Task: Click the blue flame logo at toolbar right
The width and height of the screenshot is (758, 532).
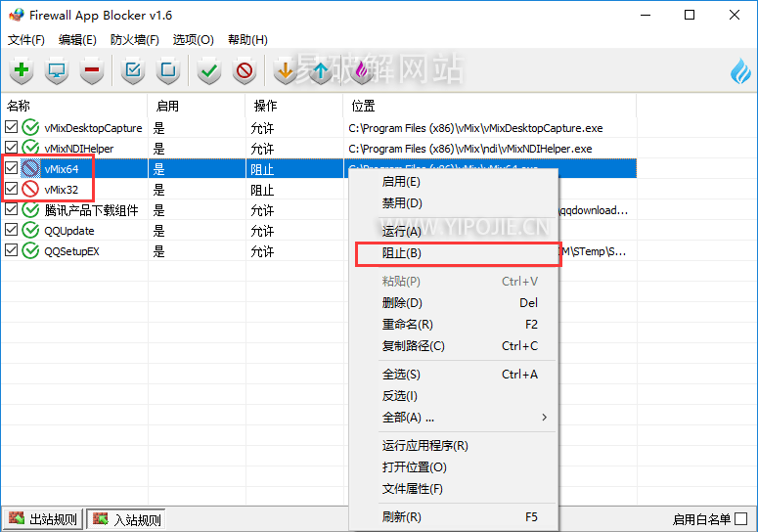Action: click(740, 71)
